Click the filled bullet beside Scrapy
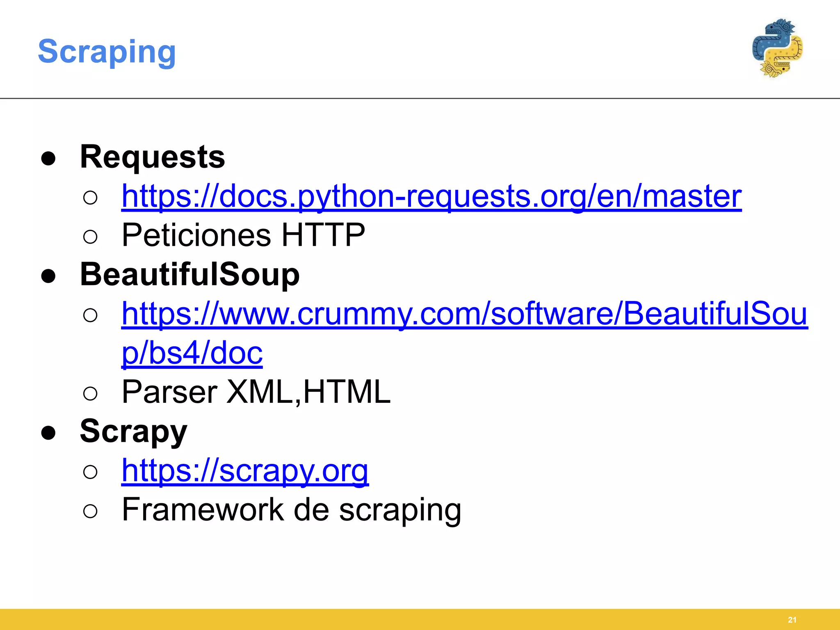Screen dimensions: 840x630 click(x=48, y=433)
